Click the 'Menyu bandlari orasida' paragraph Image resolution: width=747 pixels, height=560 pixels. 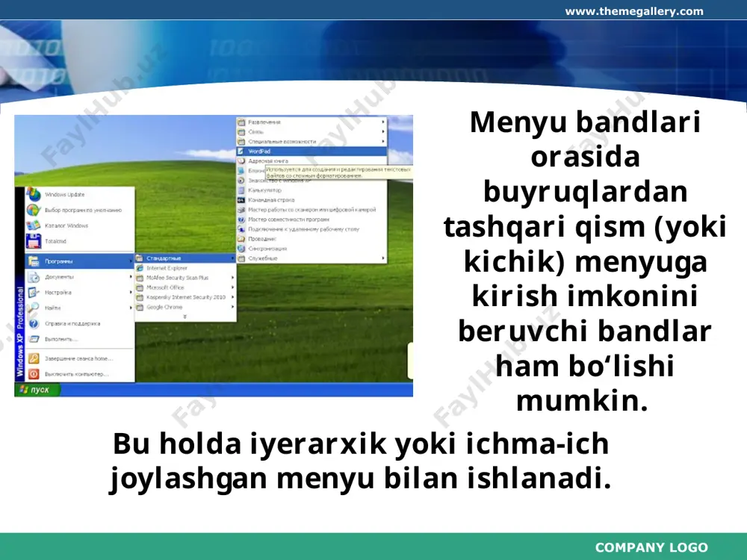585,261
